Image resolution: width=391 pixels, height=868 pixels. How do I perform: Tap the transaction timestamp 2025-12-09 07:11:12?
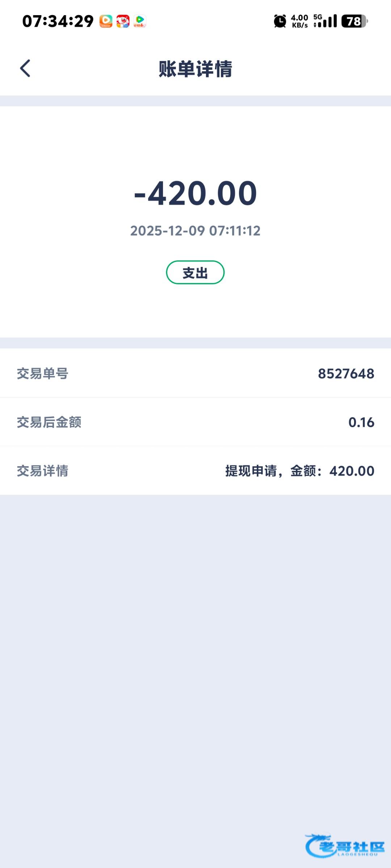[x=195, y=231]
